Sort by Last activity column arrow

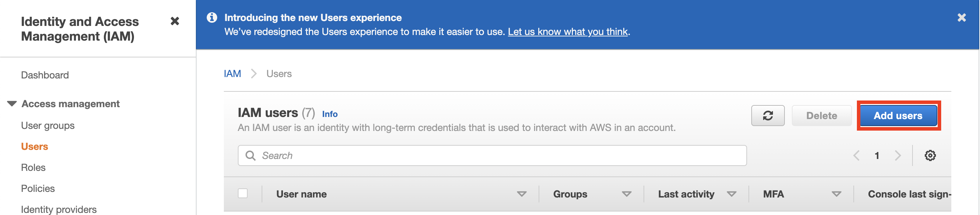click(x=731, y=194)
